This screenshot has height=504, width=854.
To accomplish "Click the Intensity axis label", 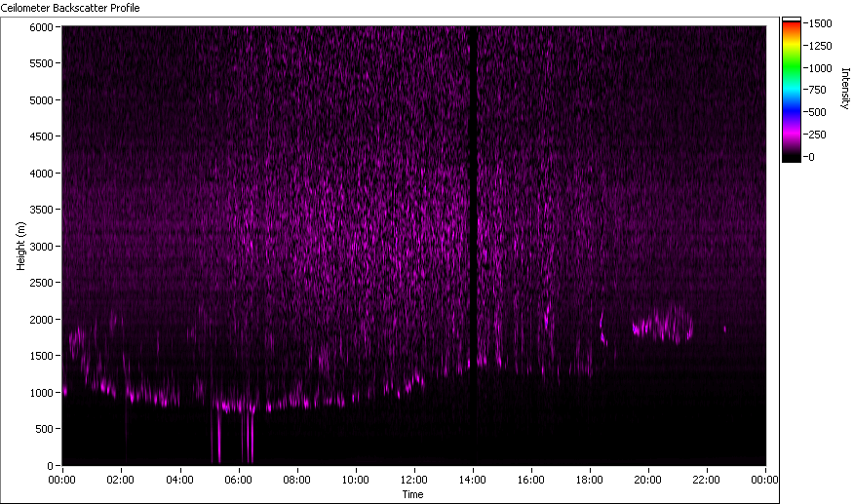I will 845,89.
